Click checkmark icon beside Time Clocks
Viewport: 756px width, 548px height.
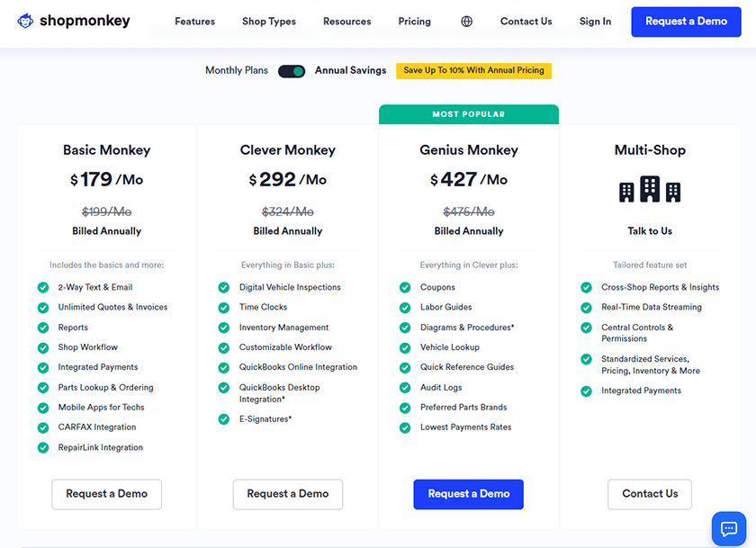224,308
